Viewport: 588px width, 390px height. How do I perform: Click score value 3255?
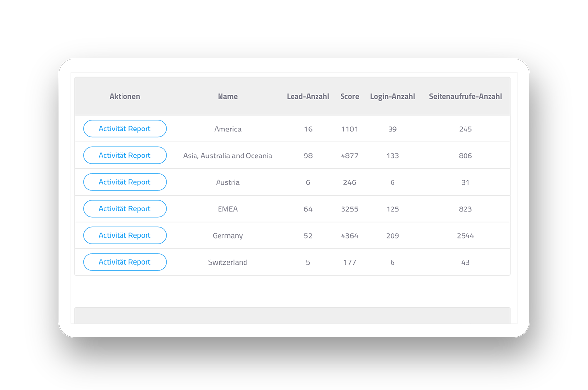point(350,209)
